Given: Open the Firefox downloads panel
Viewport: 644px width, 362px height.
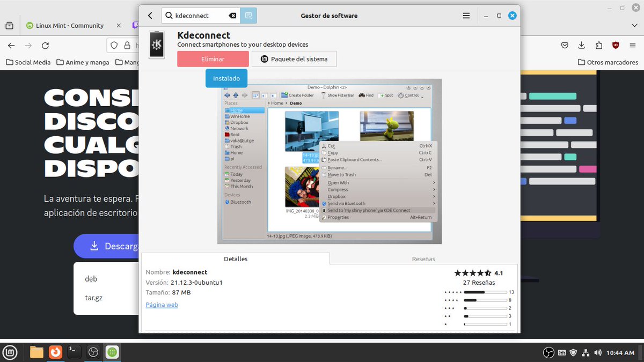Looking at the screenshot, I should pos(582,46).
